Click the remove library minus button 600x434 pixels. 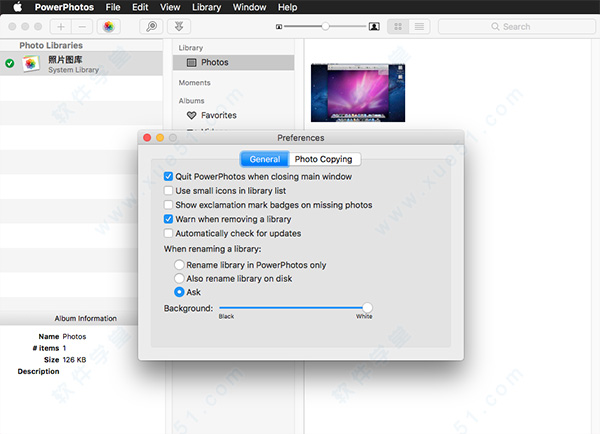(x=82, y=26)
